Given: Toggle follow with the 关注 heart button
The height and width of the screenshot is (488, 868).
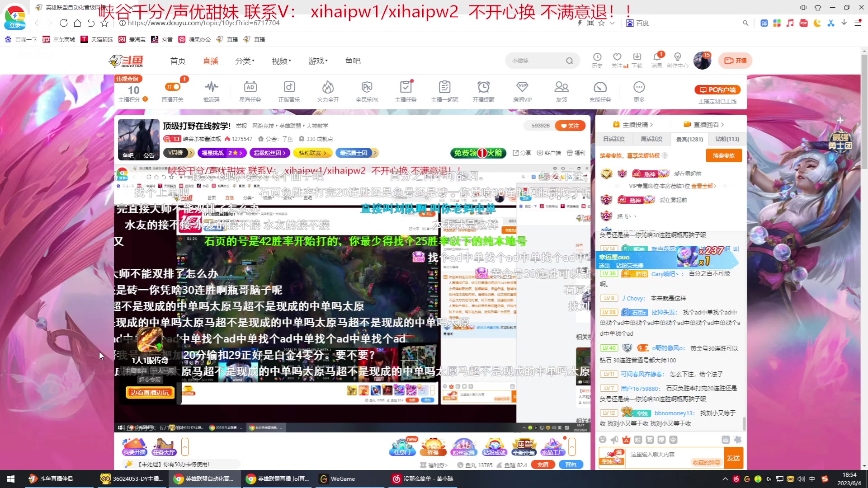Looking at the screenshot, I should (x=570, y=126).
